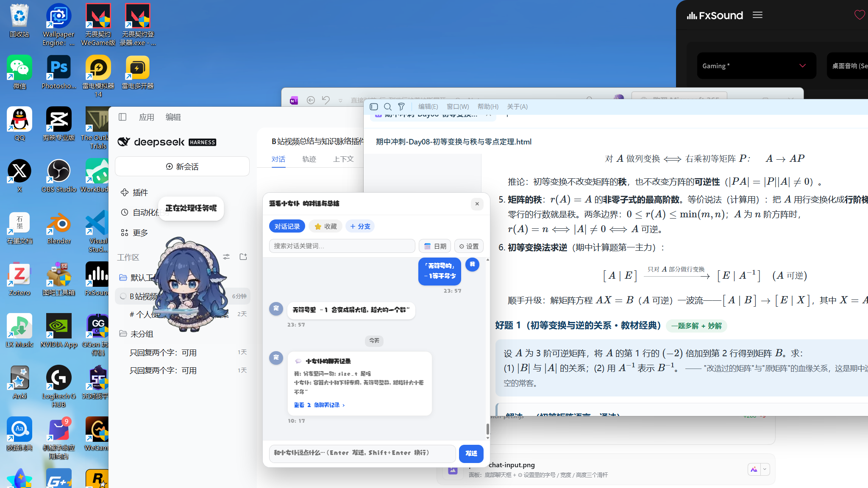Expand 查看 2 条聊天记录 link
The image size is (868, 488).
[x=320, y=405]
